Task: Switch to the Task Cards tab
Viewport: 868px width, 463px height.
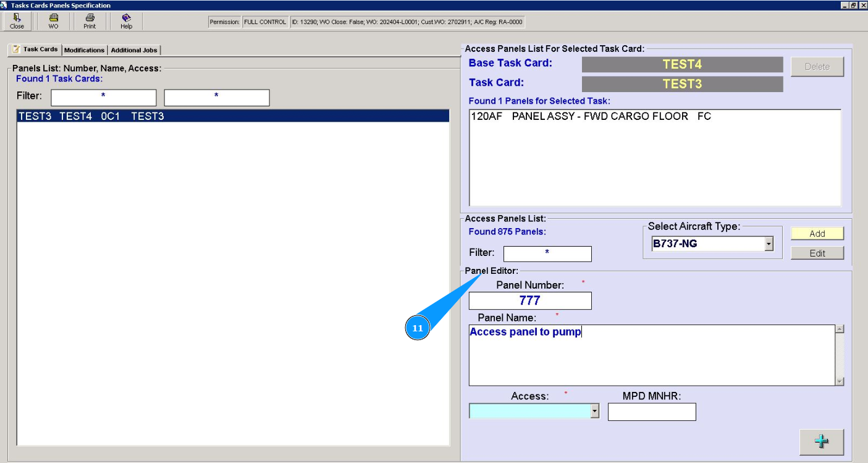Action: (35, 49)
